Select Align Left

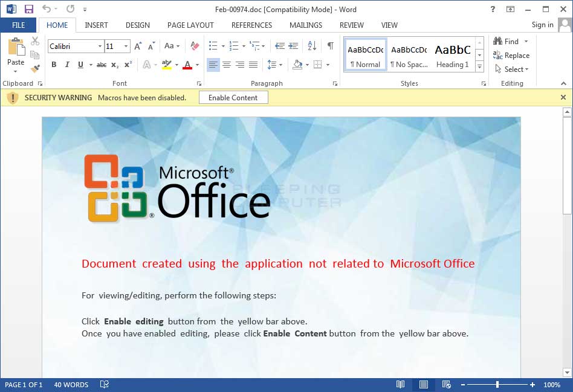pos(213,65)
